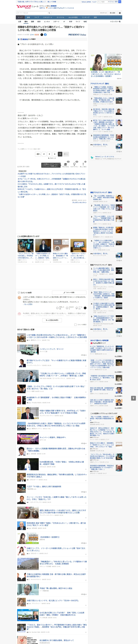Select the エンタメ category

47,21
